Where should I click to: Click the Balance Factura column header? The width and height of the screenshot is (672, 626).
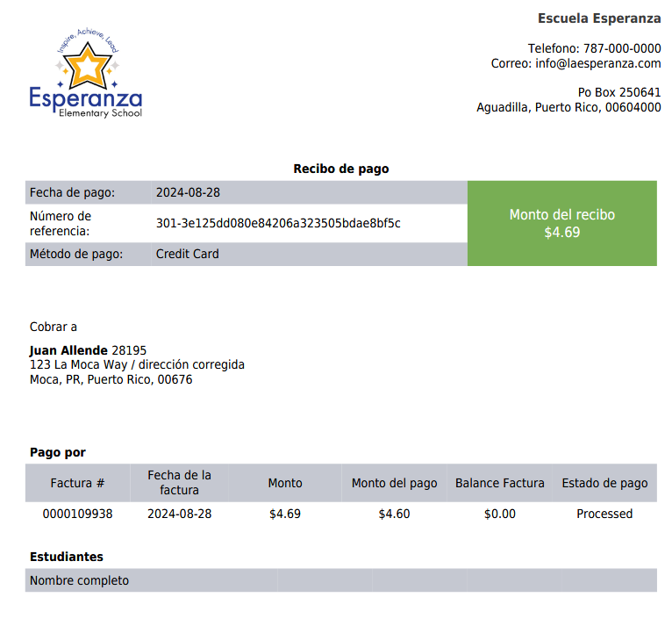(500, 483)
